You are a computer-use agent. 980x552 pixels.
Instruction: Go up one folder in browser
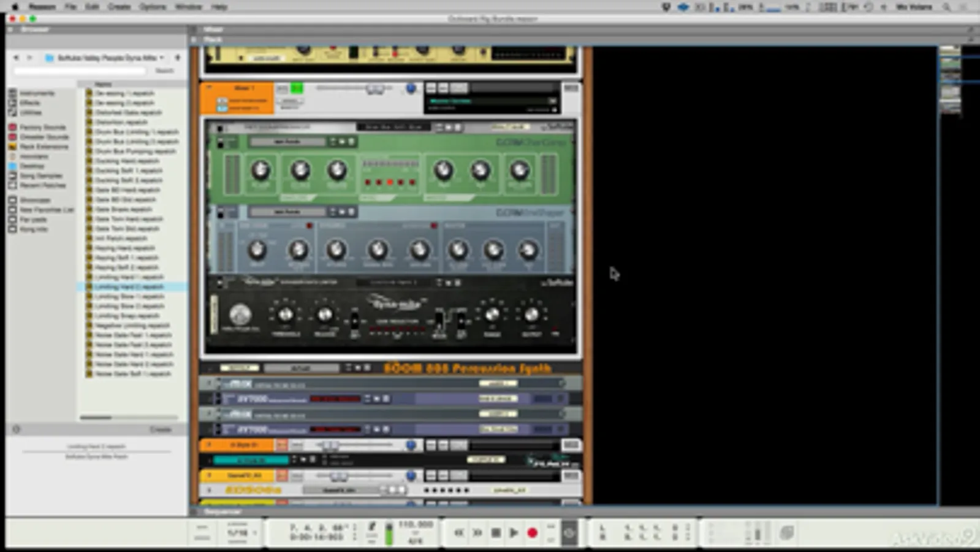tap(178, 58)
